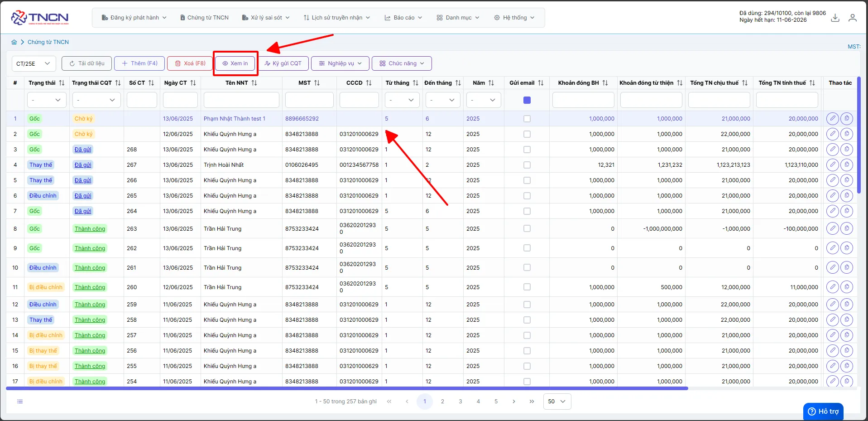Click the home icon in breadcrumb
This screenshot has width=868, height=421.
(14, 42)
